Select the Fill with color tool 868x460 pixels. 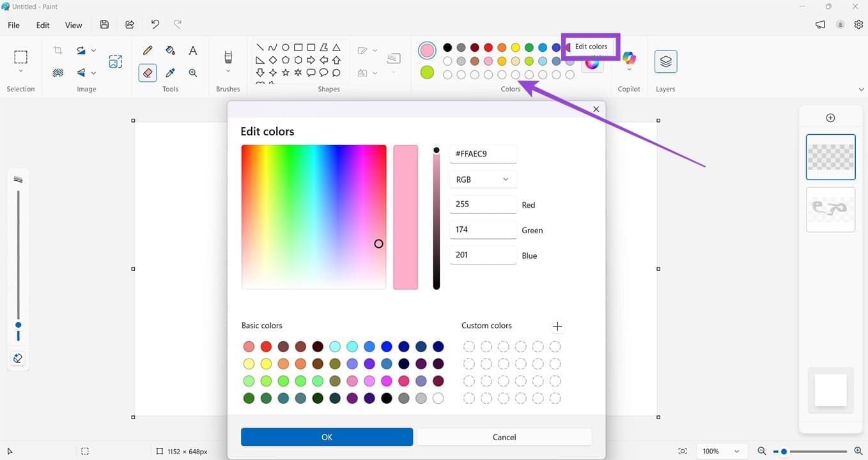(x=170, y=50)
